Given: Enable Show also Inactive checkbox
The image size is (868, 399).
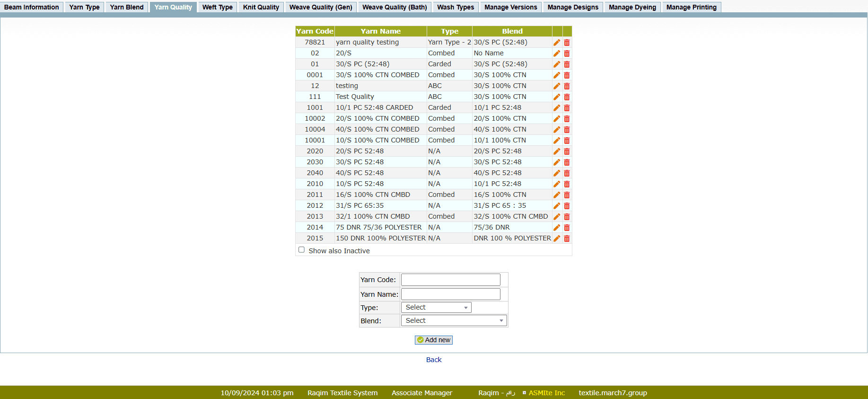Looking at the screenshot, I should point(301,250).
